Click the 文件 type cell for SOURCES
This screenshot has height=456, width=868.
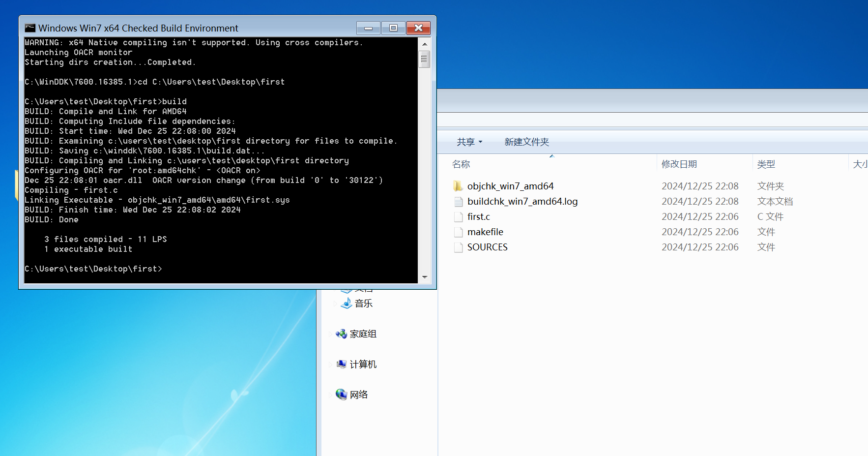[x=766, y=247]
